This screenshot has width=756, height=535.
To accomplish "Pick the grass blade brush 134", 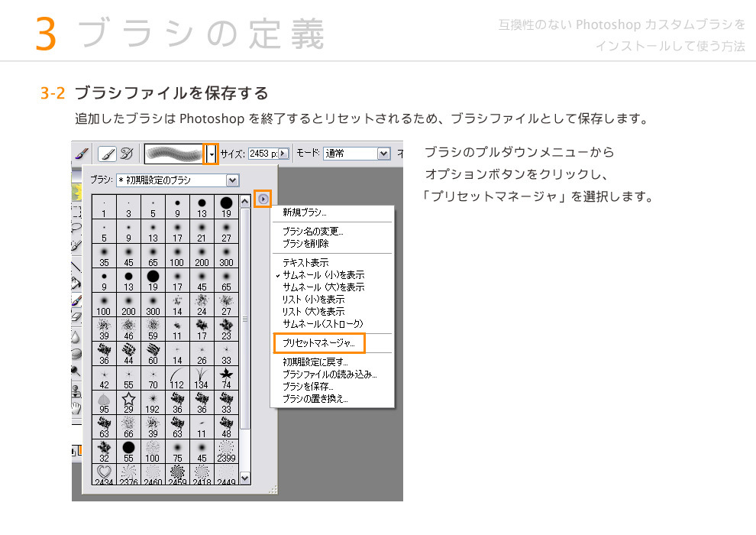I will tap(202, 376).
